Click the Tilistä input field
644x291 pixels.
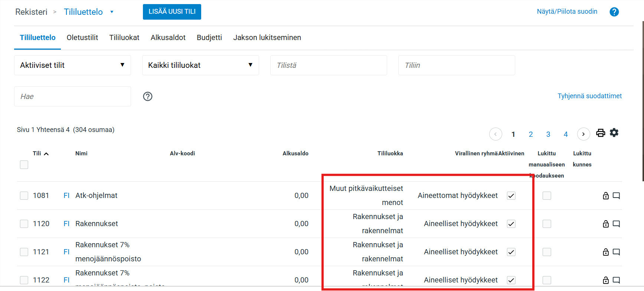click(328, 65)
